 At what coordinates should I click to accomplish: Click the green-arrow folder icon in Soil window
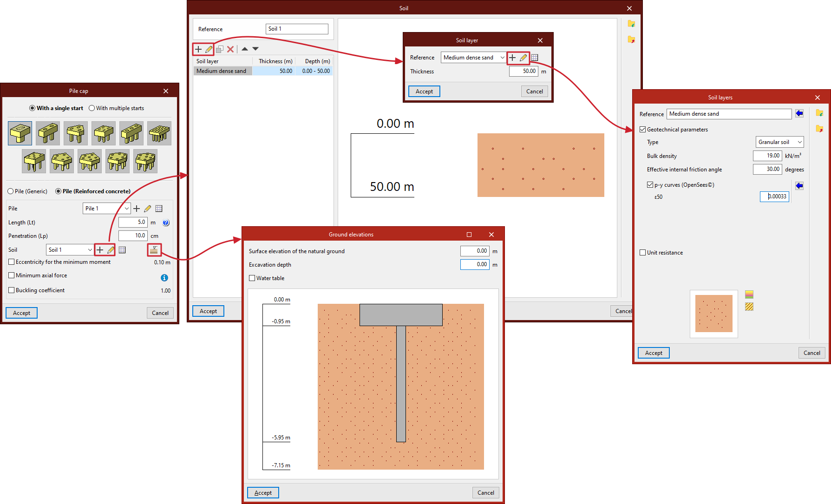(631, 24)
